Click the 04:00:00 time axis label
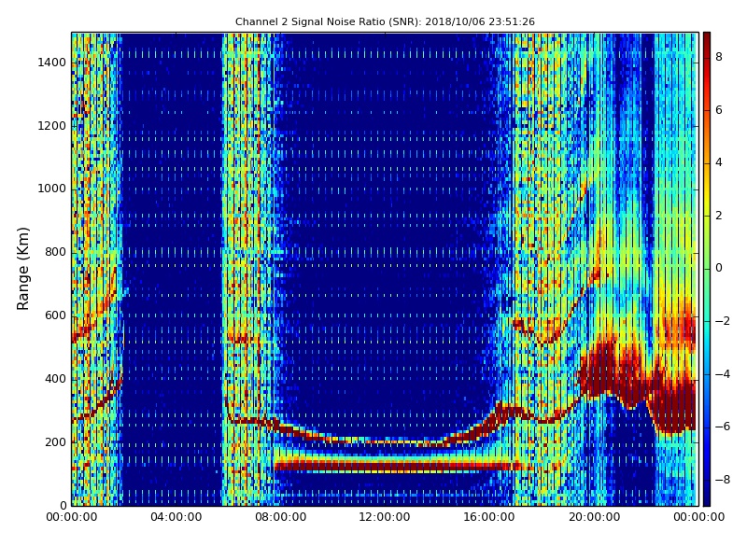 pyautogui.click(x=176, y=517)
